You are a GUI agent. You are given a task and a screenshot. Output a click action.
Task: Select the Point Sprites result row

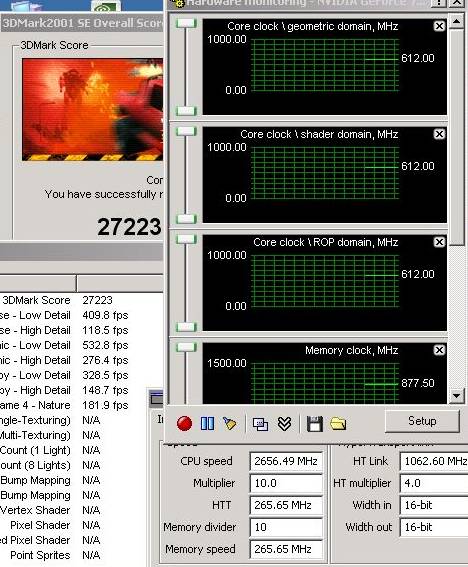[x=74, y=555]
